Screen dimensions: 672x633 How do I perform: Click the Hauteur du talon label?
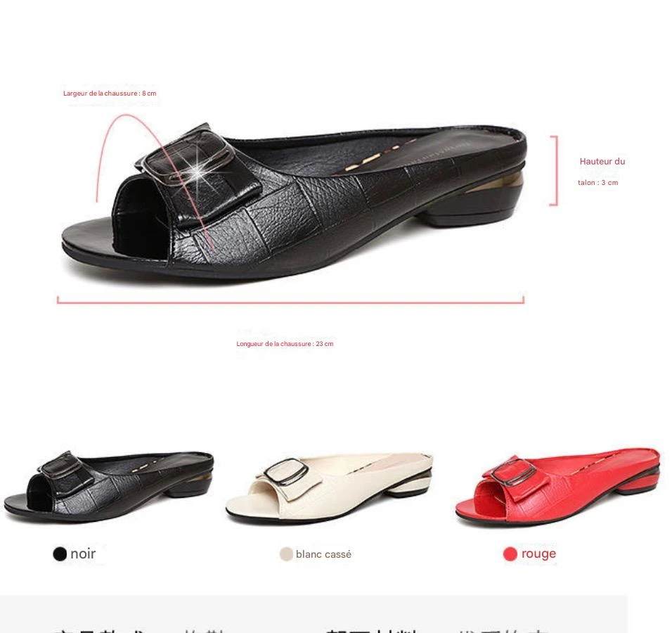coord(601,172)
